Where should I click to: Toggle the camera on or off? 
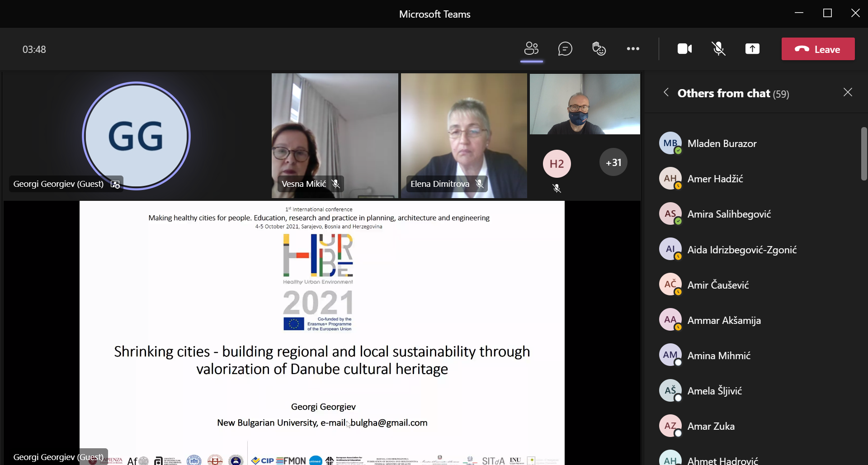click(684, 49)
